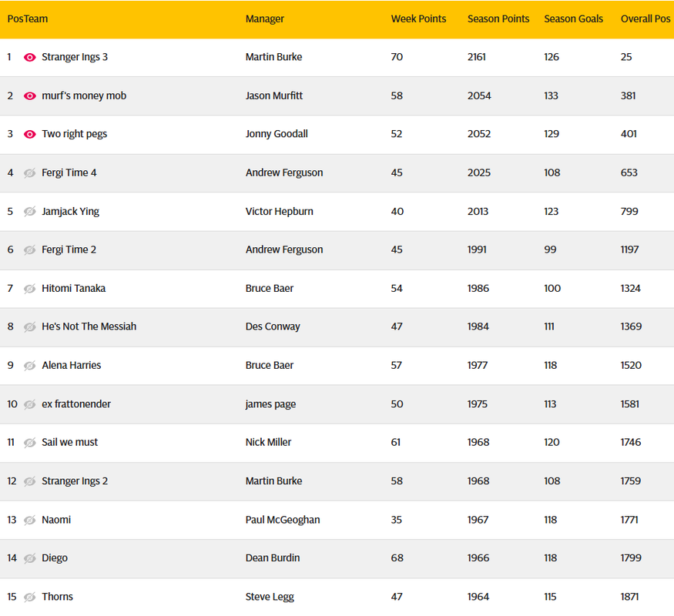The image size is (674, 616).
Task: Click the crossed eye icon for Sail we must
Action: 30,443
